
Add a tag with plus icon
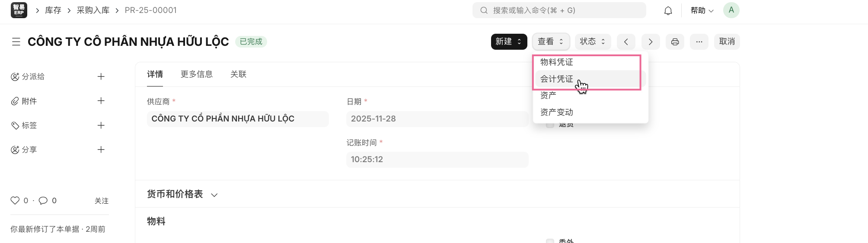101,125
